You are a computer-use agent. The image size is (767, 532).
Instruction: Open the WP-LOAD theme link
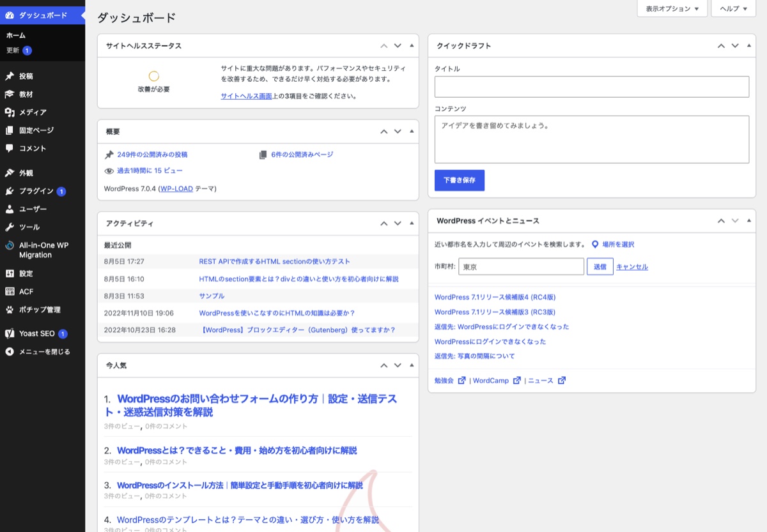pos(176,189)
